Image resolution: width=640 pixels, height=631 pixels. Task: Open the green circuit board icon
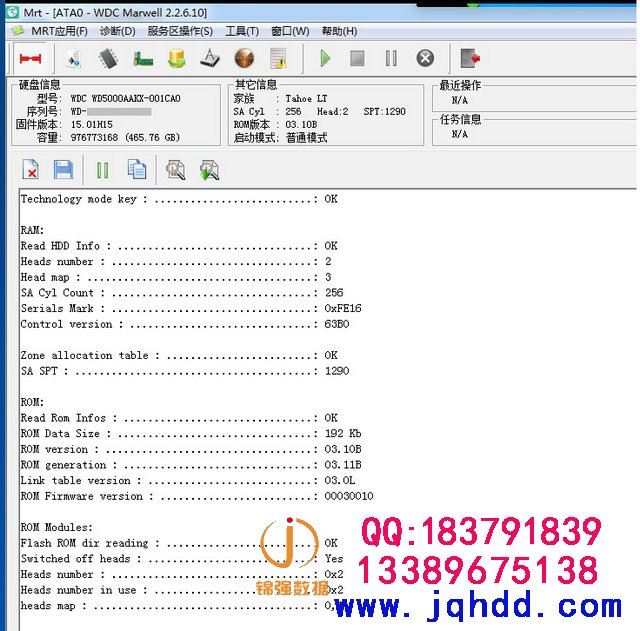[143, 59]
